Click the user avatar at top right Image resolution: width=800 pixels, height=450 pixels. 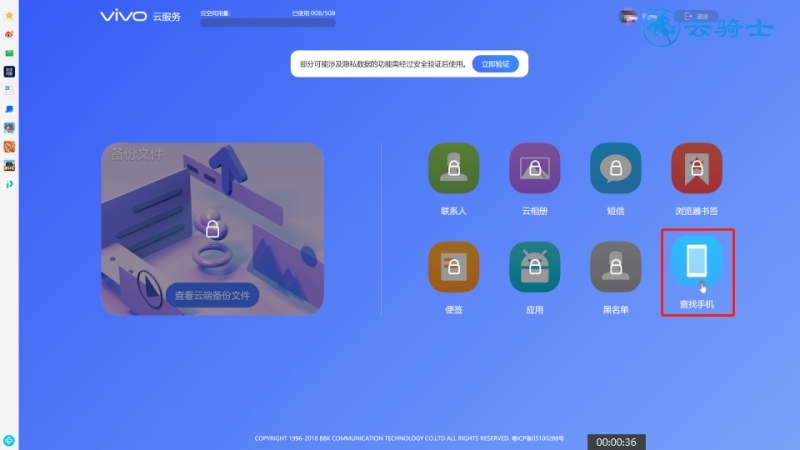(x=628, y=16)
